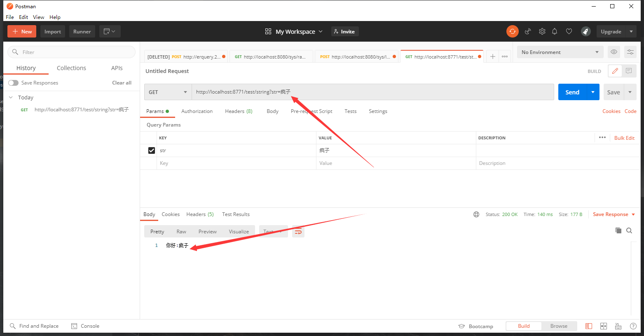Open the request Headers (8) tab

(239, 111)
